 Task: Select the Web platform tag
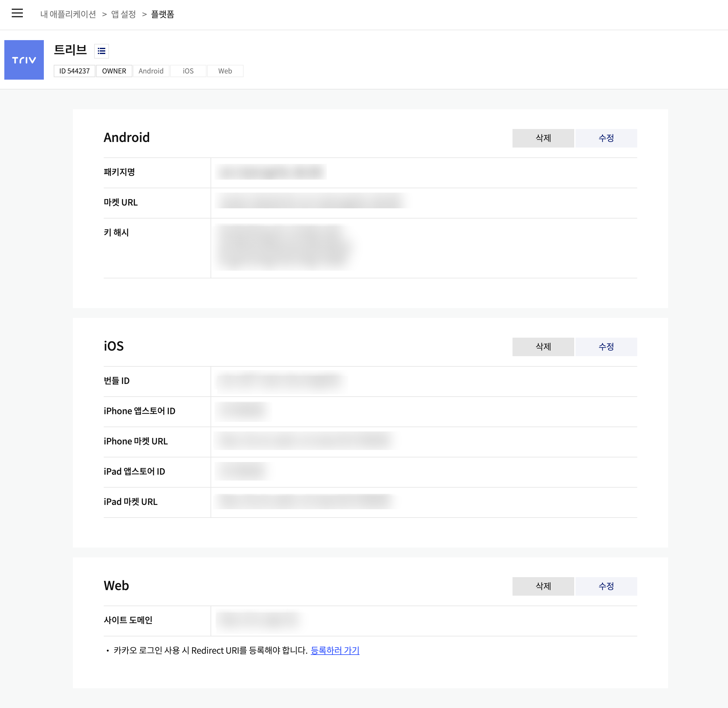pos(225,71)
